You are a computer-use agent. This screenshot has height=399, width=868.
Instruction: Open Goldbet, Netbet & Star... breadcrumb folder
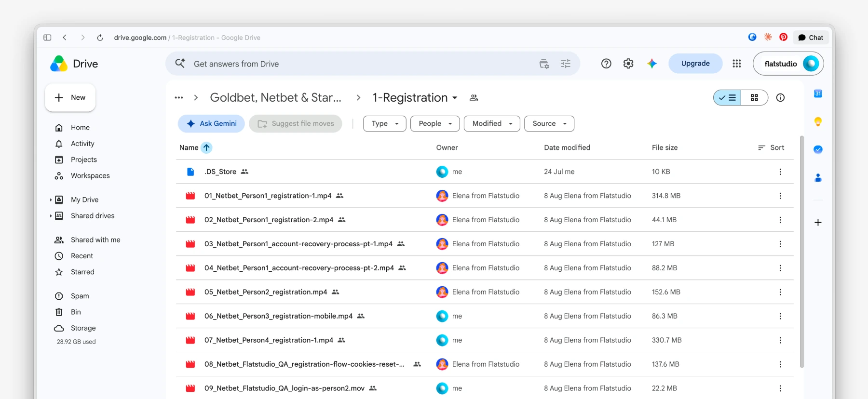276,98
